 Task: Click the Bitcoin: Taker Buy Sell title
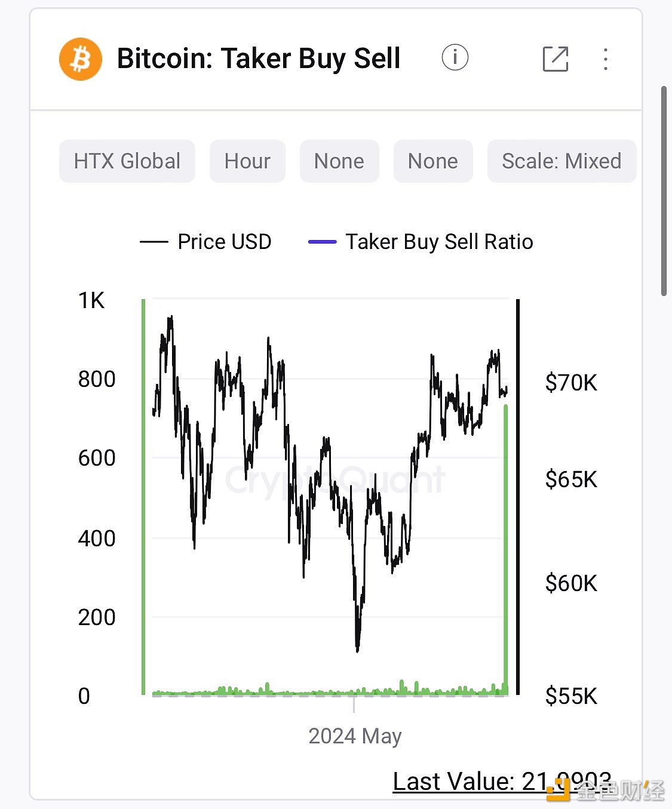258,59
